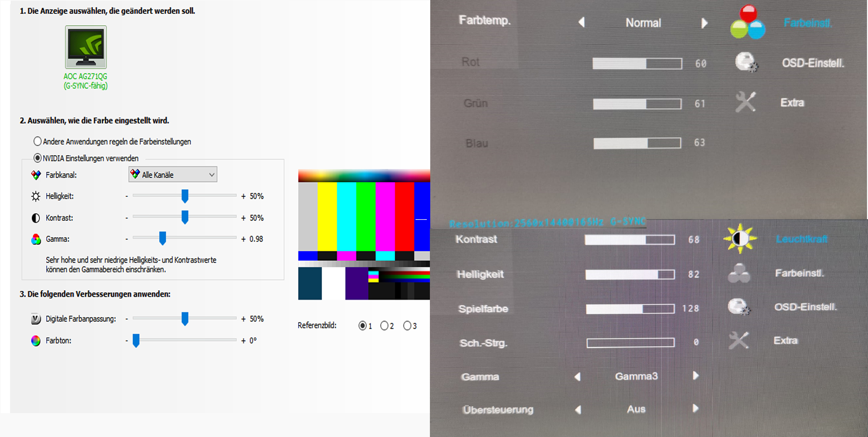The width and height of the screenshot is (868, 437).
Task: Click the lower Farbeinstl. grey balls icon
Action: [739, 273]
